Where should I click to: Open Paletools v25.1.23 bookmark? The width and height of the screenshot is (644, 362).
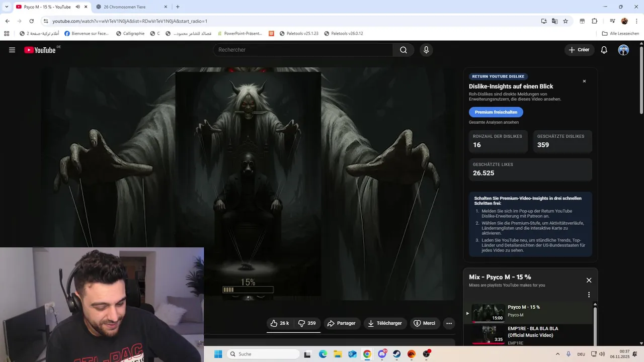pos(299,34)
